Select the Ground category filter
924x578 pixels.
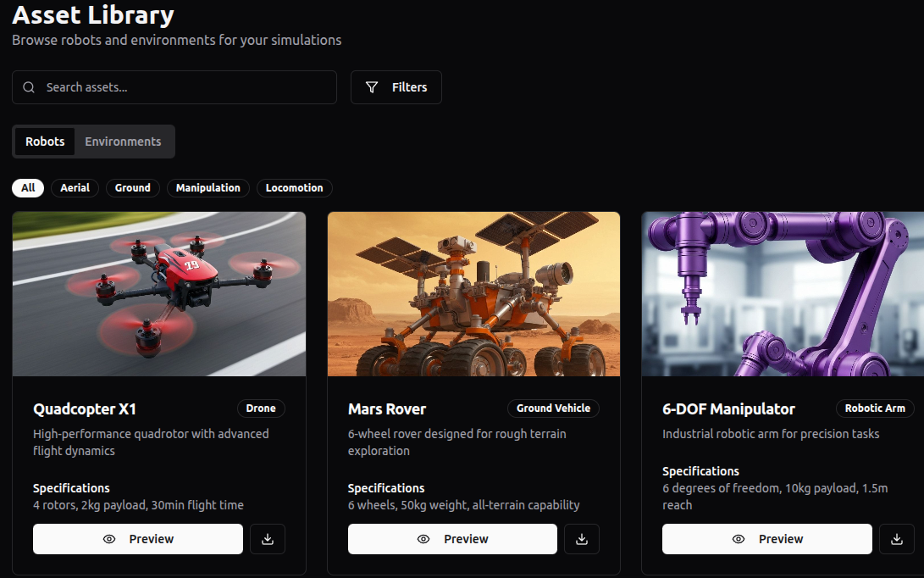tap(132, 187)
